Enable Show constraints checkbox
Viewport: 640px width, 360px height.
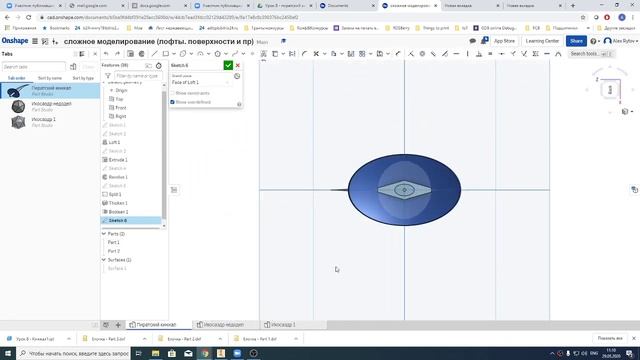click(172, 93)
